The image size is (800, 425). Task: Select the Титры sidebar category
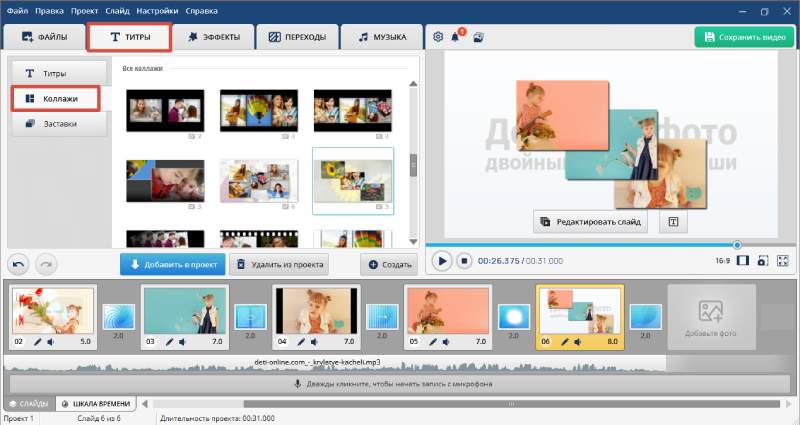pos(59,73)
